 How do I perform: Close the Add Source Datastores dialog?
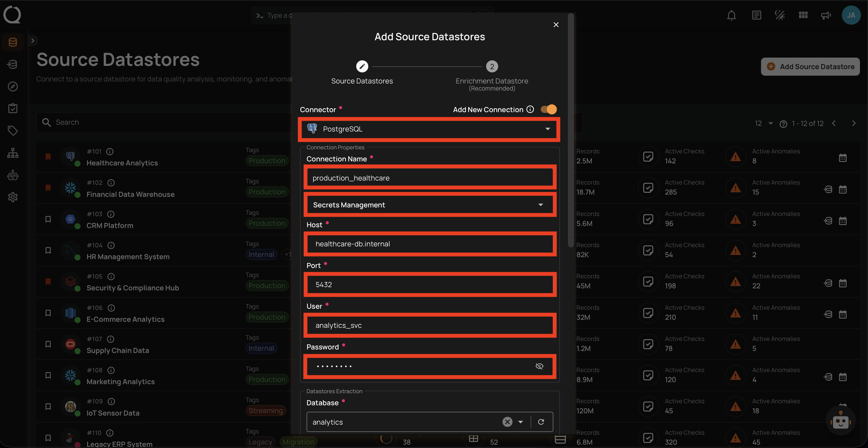click(556, 25)
